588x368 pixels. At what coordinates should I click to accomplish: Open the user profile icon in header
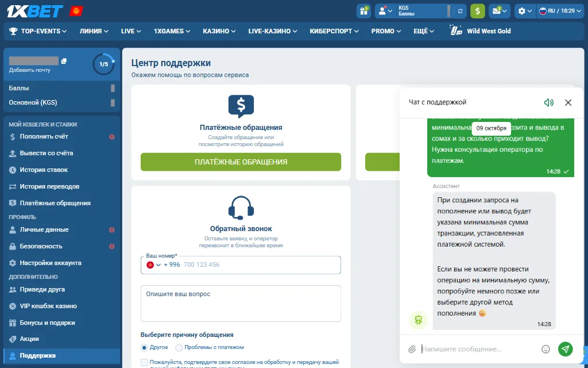click(x=385, y=11)
